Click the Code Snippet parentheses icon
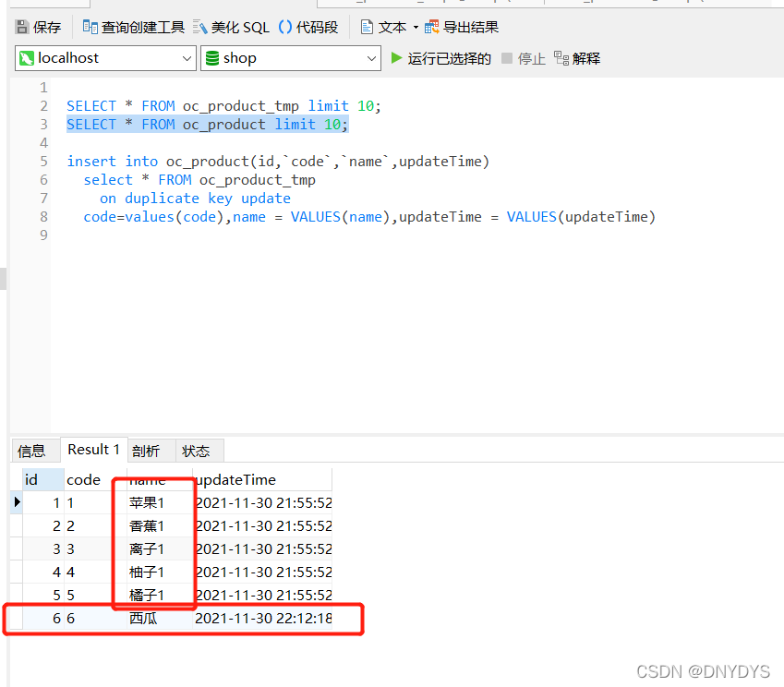784x687 pixels. pyautogui.click(x=285, y=27)
